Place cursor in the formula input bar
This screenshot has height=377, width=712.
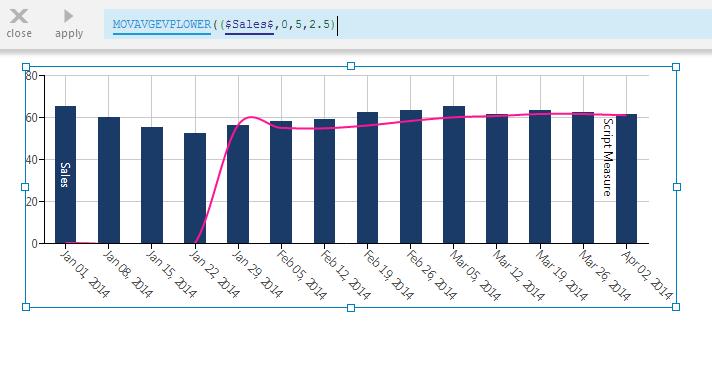[x=408, y=24]
